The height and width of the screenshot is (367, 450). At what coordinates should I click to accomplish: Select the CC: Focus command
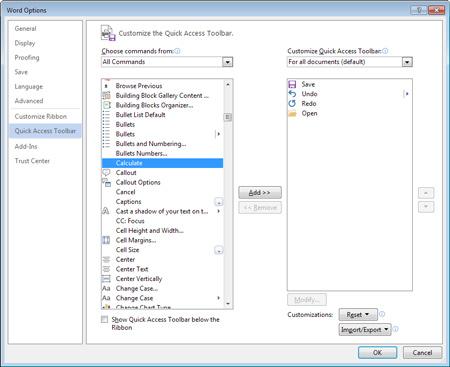click(x=162, y=221)
